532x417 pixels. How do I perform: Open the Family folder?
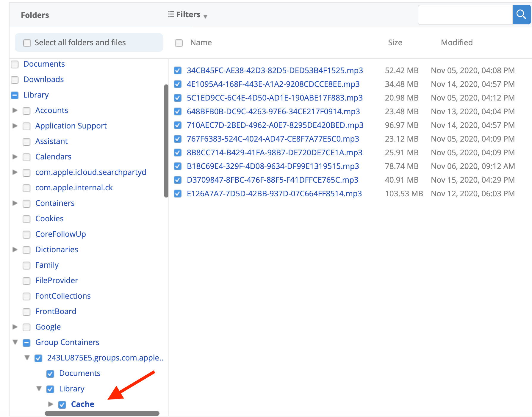coord(47,265)
